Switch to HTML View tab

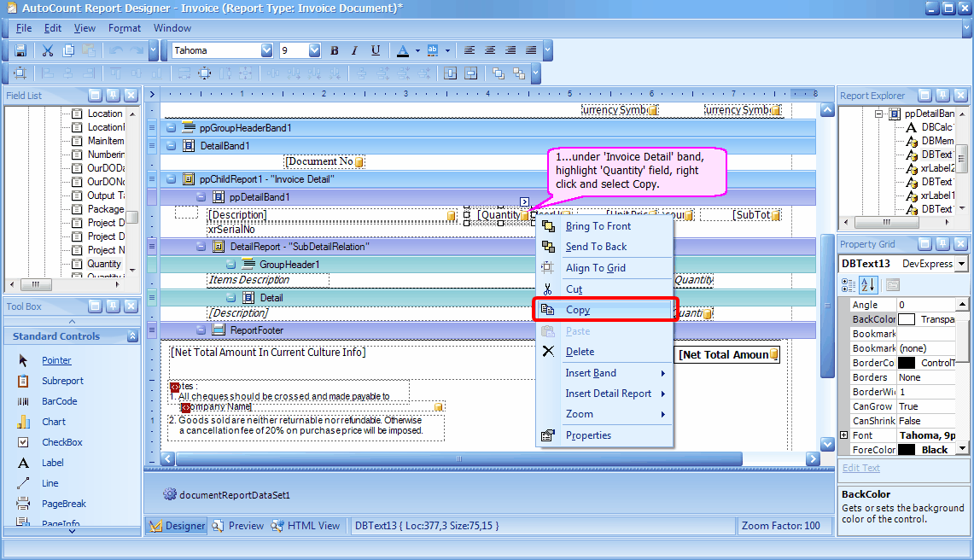pyautogui.click(x=306, y=526)
